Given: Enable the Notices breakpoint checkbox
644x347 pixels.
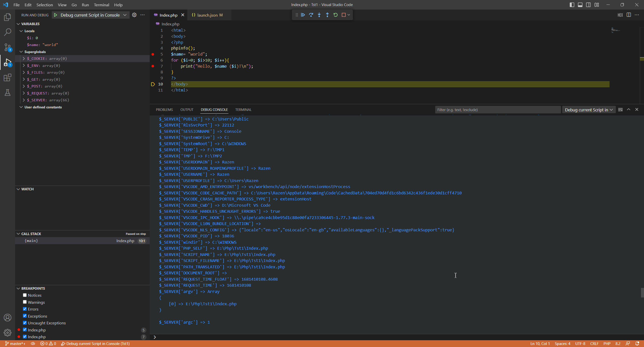Looking at the screenshot, I should point(25,295).
